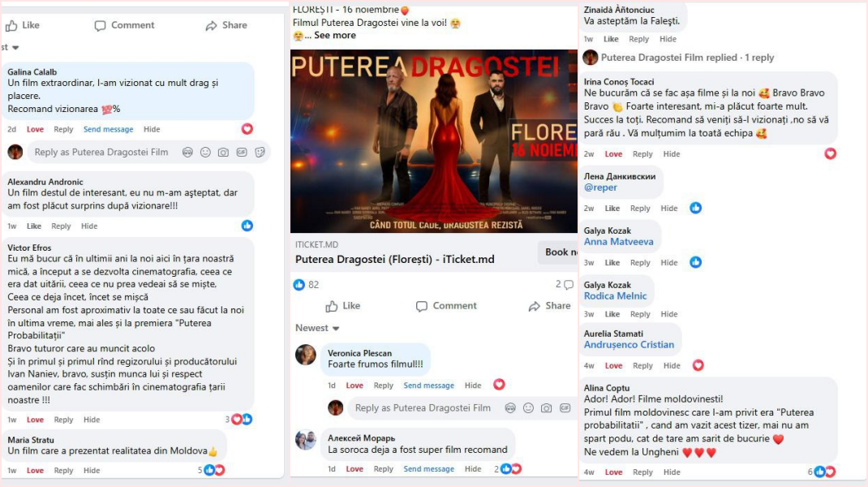Click GIF icon in reply box under Veronica

coord(565,408)
